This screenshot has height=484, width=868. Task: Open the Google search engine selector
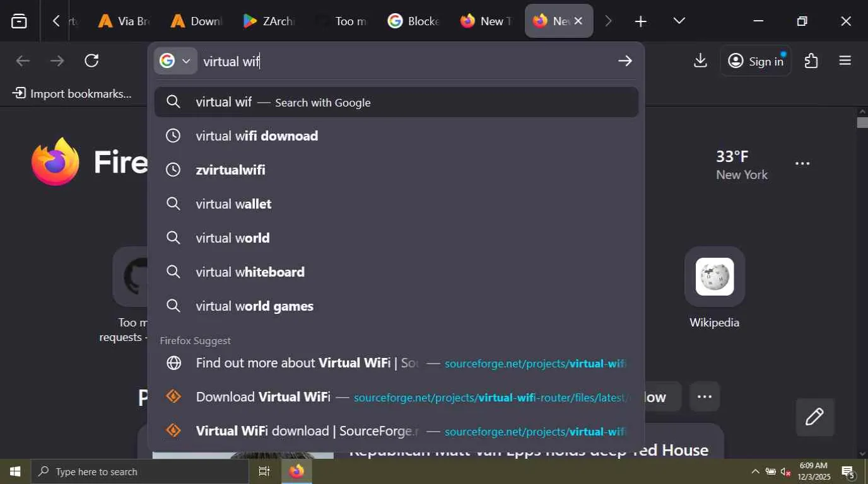coord(176,61)
